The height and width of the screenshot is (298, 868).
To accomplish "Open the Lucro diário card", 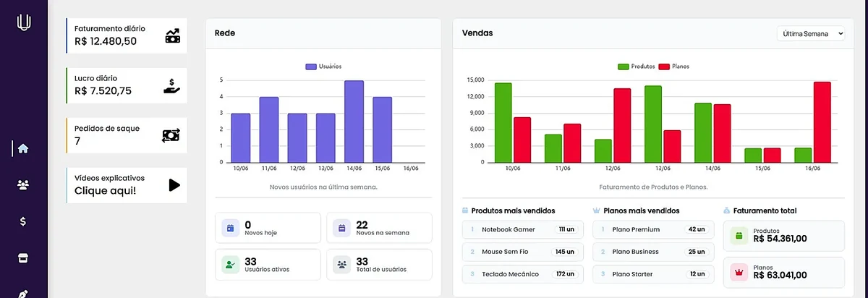I will [127, 85].
